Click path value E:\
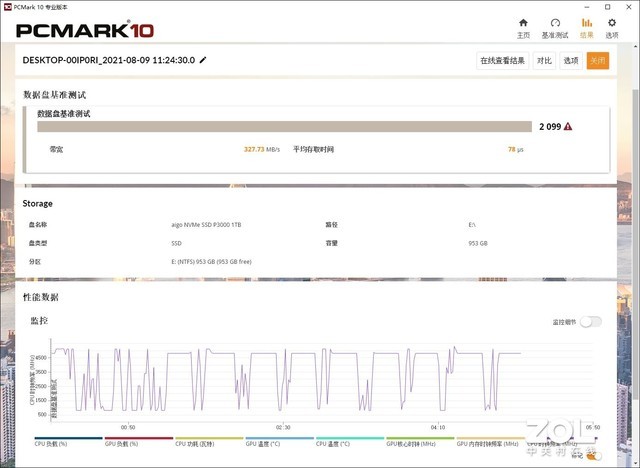Viewport: 640px width, 468px height. pyautogui.click(x=472, y=224)
